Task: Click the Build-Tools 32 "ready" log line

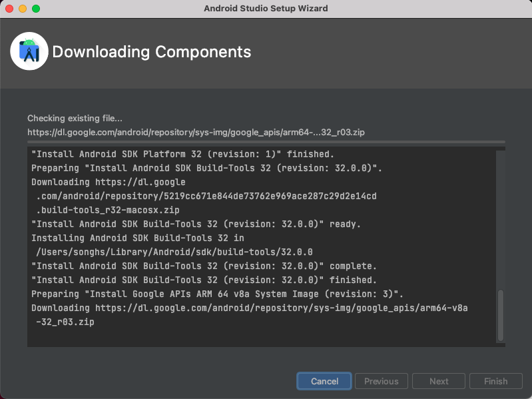Action: [x=196, y=224]
